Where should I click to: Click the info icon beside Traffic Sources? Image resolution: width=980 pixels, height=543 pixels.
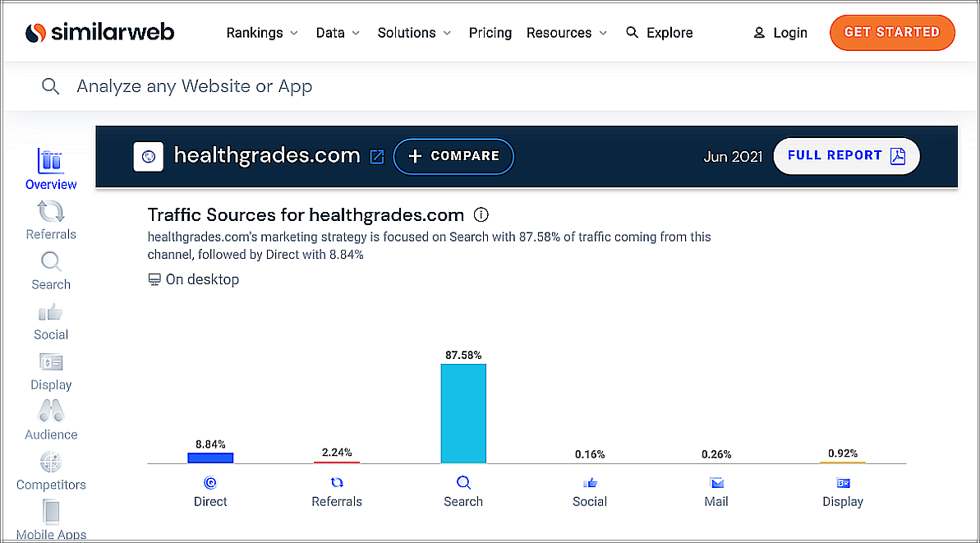[x=481, y=215]
